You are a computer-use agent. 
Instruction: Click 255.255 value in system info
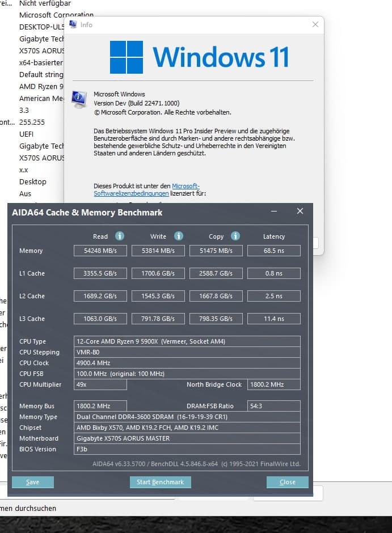(32, 122)
